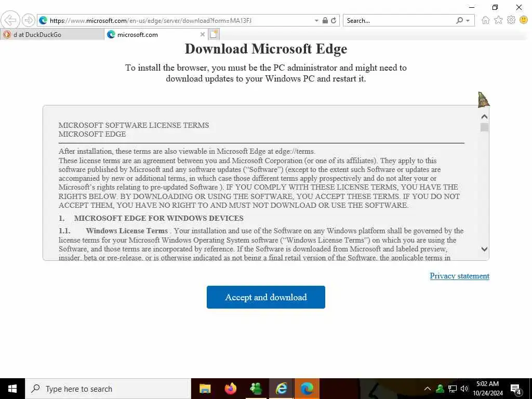Click the scroll up arrow in license box
Viewport: 532px width, 399px height.
click(x=485, y=117)
